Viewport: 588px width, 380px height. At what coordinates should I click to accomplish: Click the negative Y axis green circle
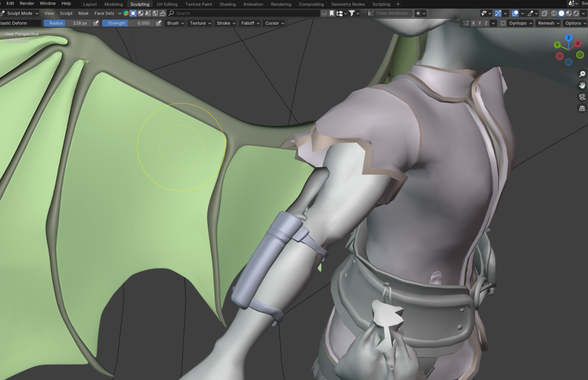tap(580, 55)
